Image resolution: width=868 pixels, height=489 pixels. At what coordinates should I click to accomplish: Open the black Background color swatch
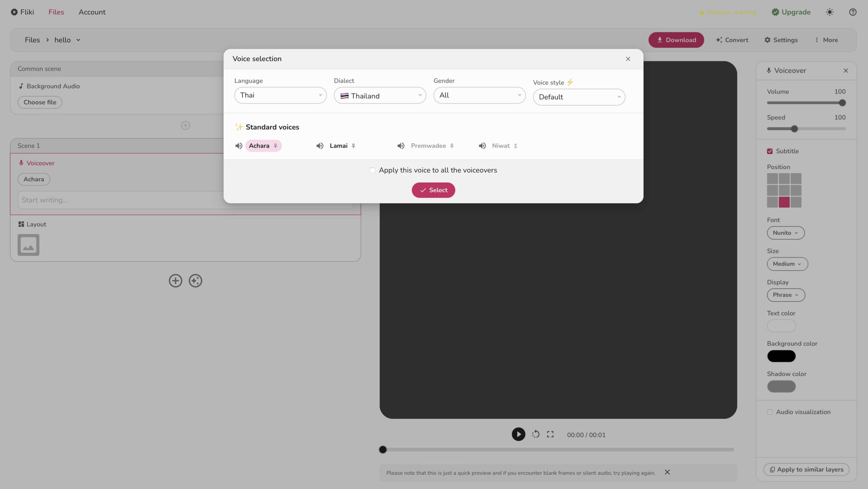coord(781,356)
